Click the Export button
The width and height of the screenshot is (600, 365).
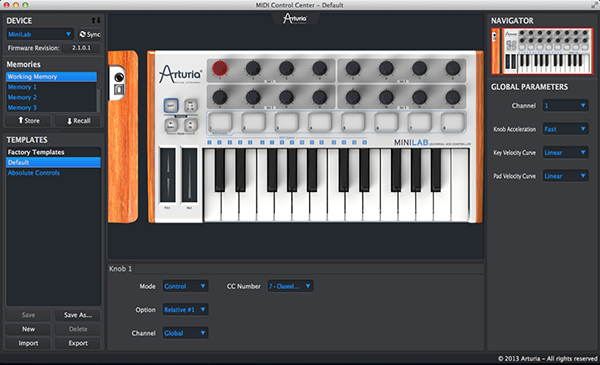78,343
